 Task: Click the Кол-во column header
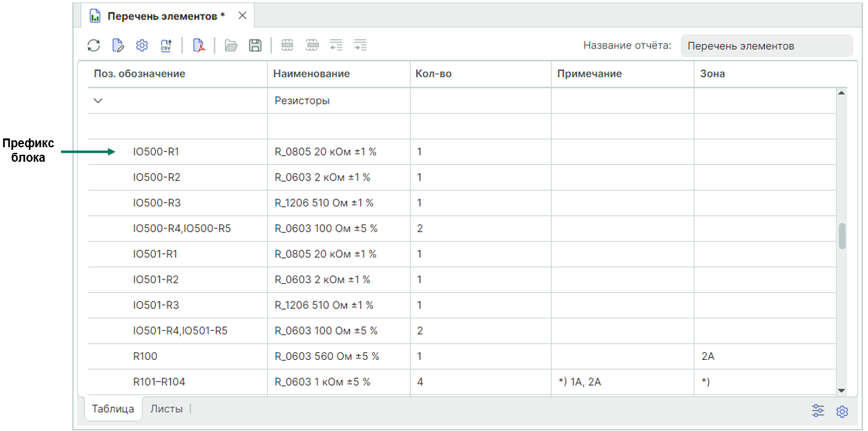434,74
